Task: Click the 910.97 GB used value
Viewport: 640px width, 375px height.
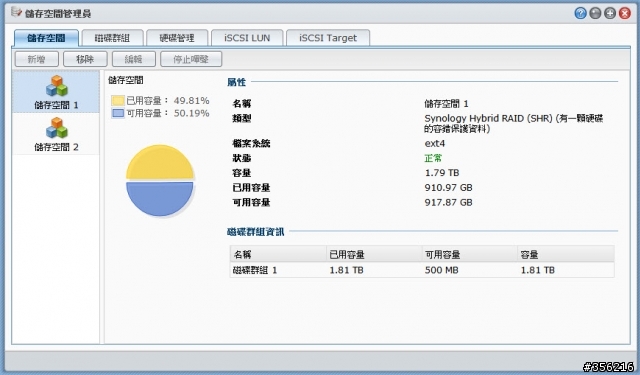Action: click(448, 187)
